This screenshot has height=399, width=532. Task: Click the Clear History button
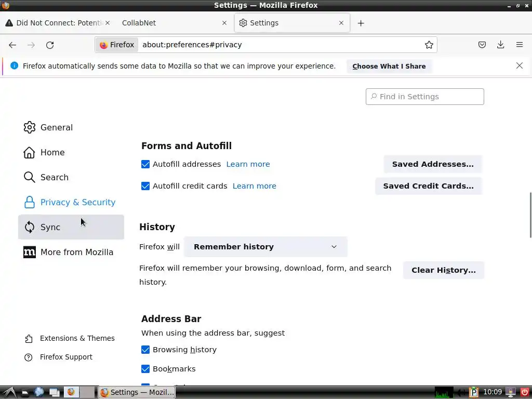[444, 270]
